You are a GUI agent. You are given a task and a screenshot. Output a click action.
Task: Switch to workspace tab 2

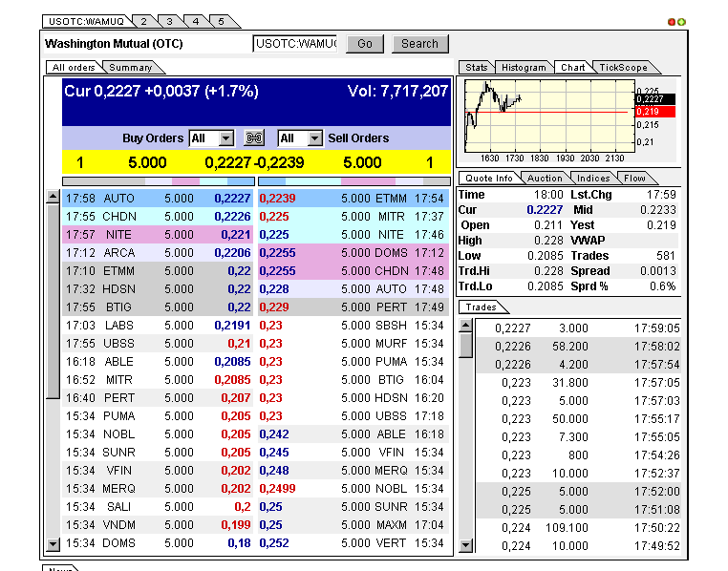tap(144, 22)
